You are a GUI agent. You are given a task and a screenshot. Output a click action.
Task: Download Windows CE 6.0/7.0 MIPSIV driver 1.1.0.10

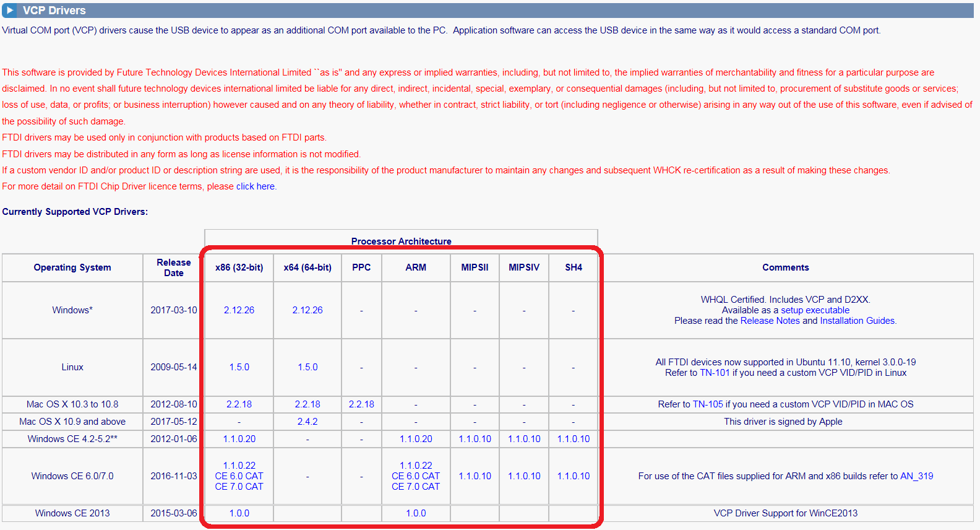524,476
